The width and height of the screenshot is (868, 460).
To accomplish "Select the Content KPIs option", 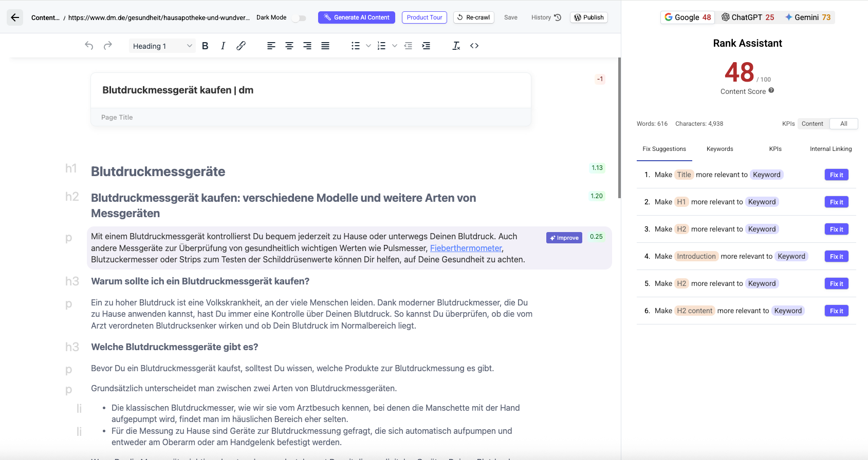I will tap(812, 124).
